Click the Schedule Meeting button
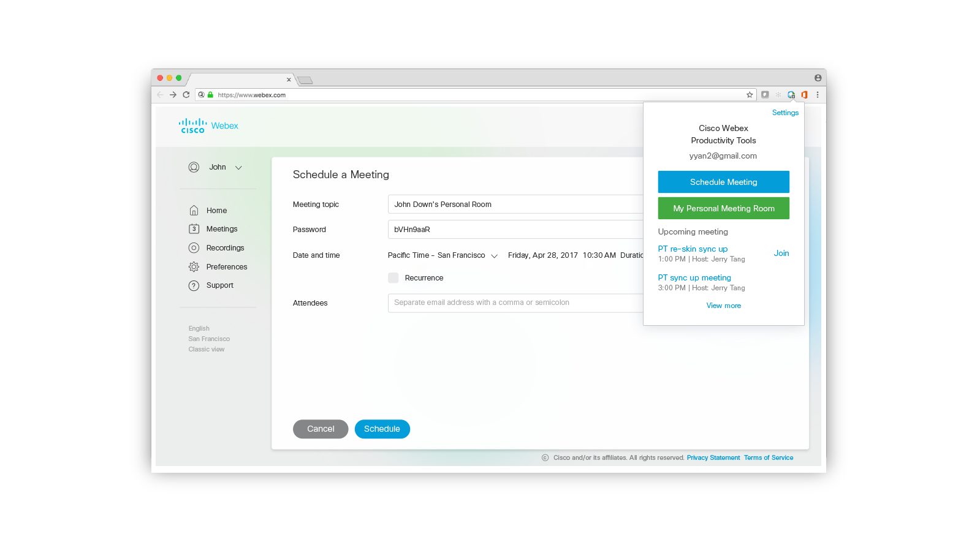Viewport: 980px width, 553px height. 724,182
